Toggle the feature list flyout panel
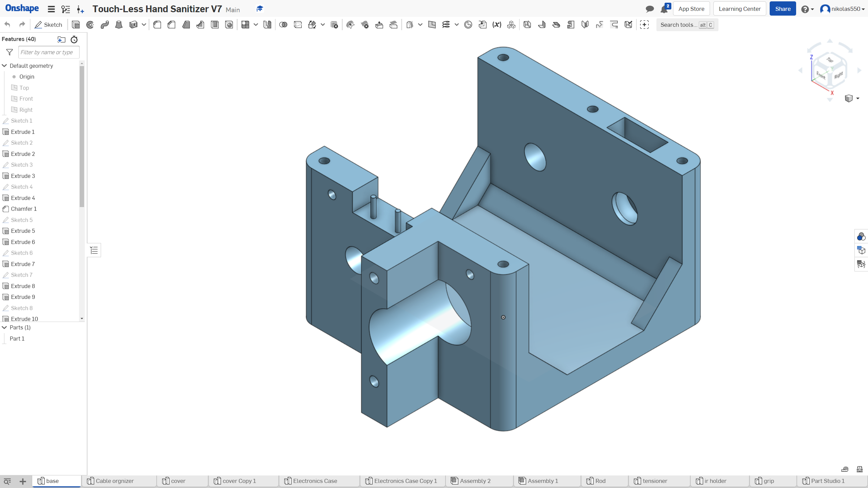868x488 pixels. 94,250
